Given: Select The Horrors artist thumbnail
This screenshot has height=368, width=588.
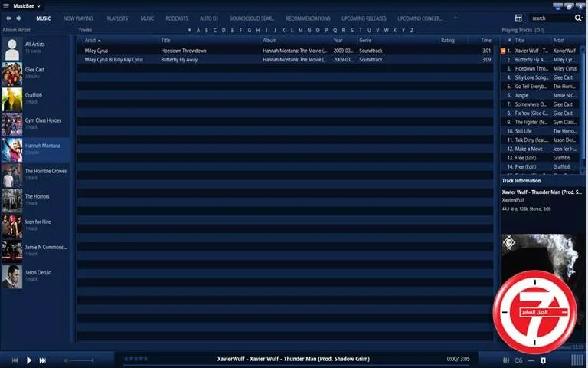Looking at the screenshot, I should pyautogui.click(x=12, y=201).
